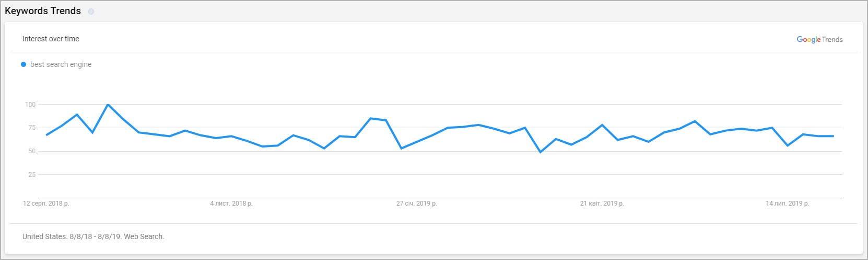Select the 'best search engine' legend label
The image size is (868, 260).
(x=61, y=64)
